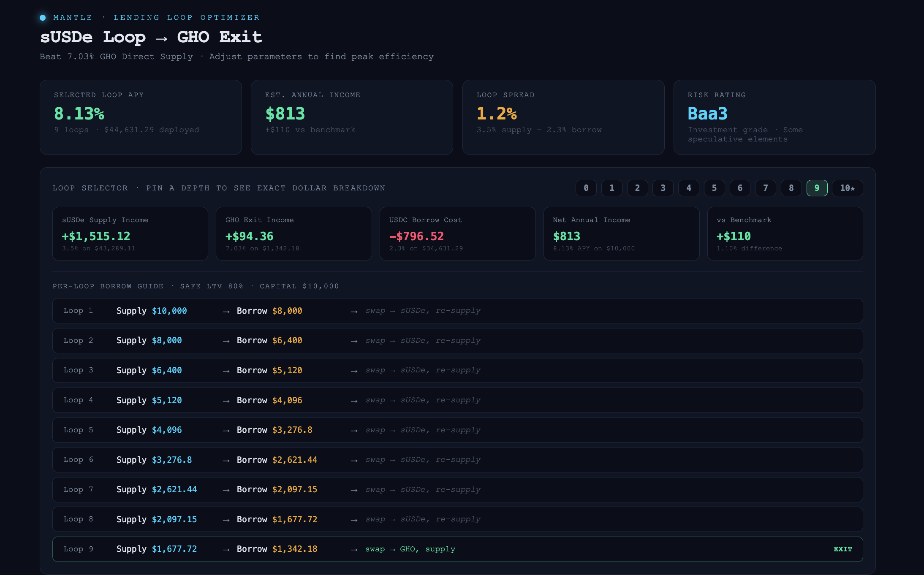Set loop depth to 6

pyautogui.click(x=740, y=188)
